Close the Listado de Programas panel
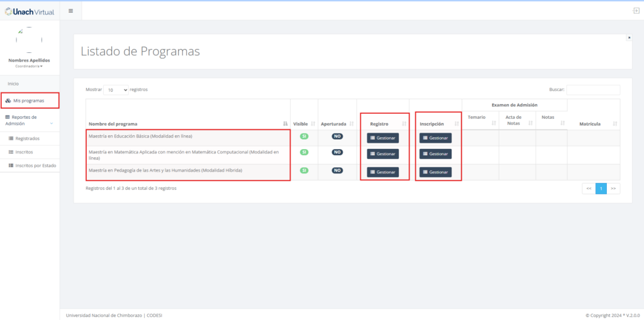Viewport: 644px width, 320px height. pyautogui.click(x=629, y=38)
